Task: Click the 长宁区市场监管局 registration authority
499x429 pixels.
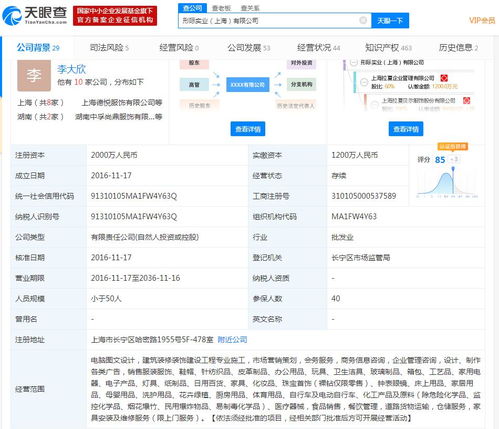Action: point(361,258)
